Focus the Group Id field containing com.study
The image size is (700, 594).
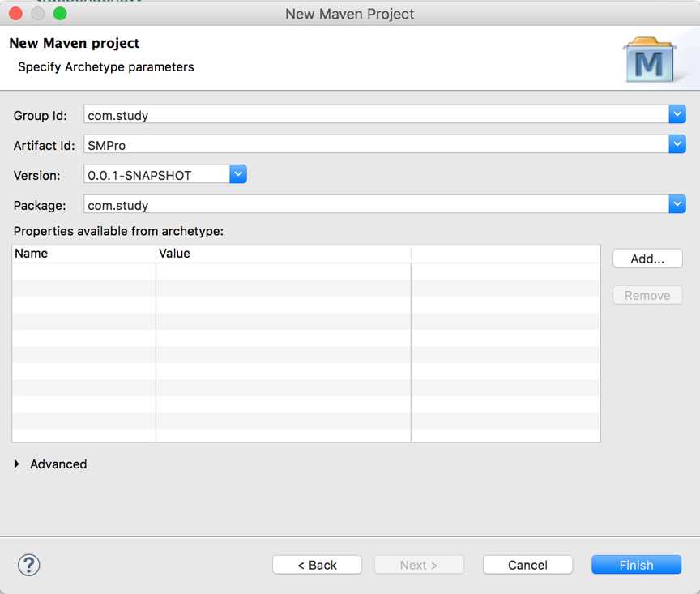(x=376, y=115)
